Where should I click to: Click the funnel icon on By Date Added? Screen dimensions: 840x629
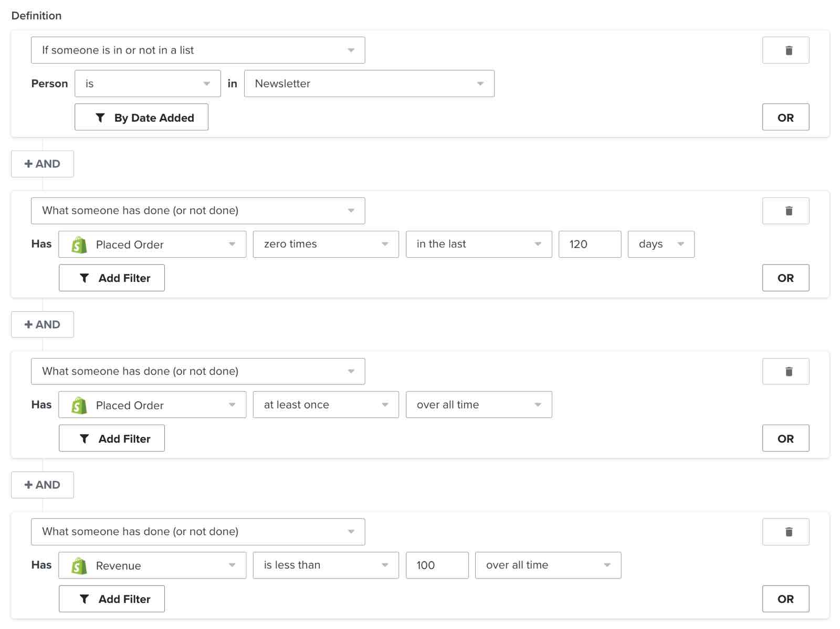(100, 117)
